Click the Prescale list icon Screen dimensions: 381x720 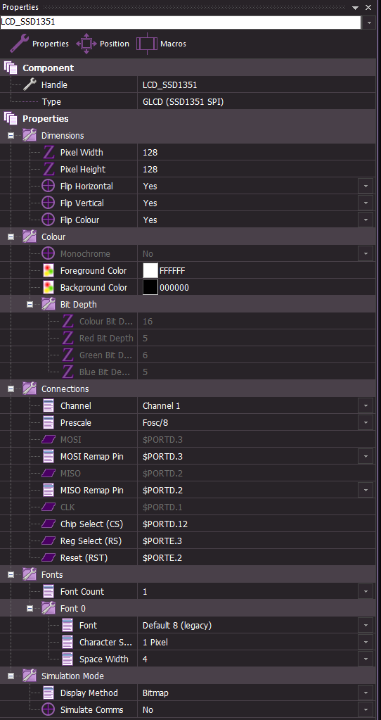coord(48,422)
